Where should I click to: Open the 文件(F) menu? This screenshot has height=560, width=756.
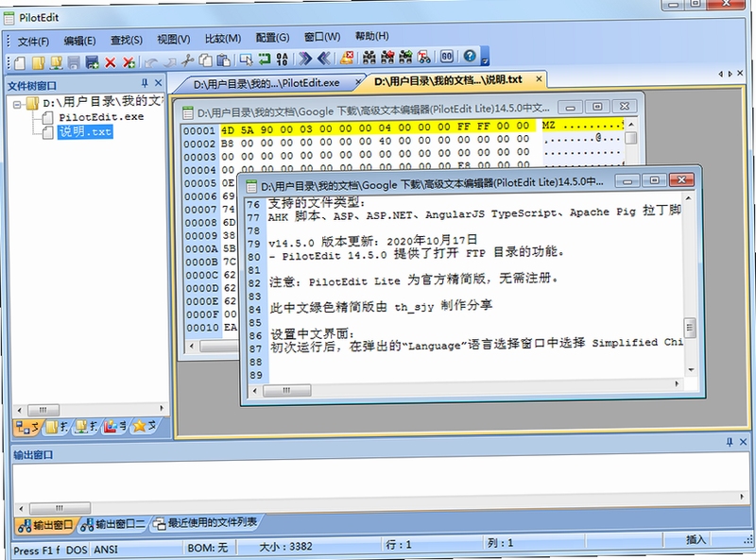[x=33, y=42]
